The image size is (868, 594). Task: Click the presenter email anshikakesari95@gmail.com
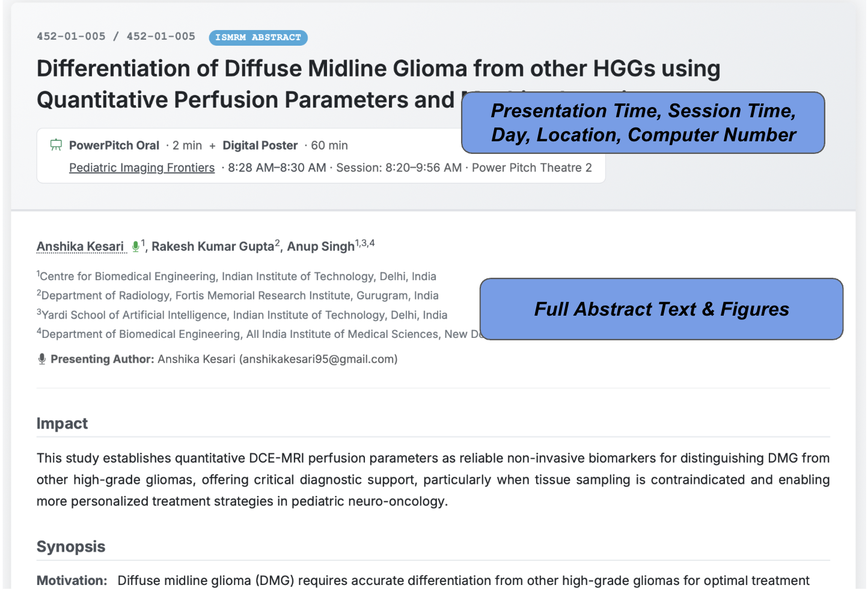coord(319,359)
